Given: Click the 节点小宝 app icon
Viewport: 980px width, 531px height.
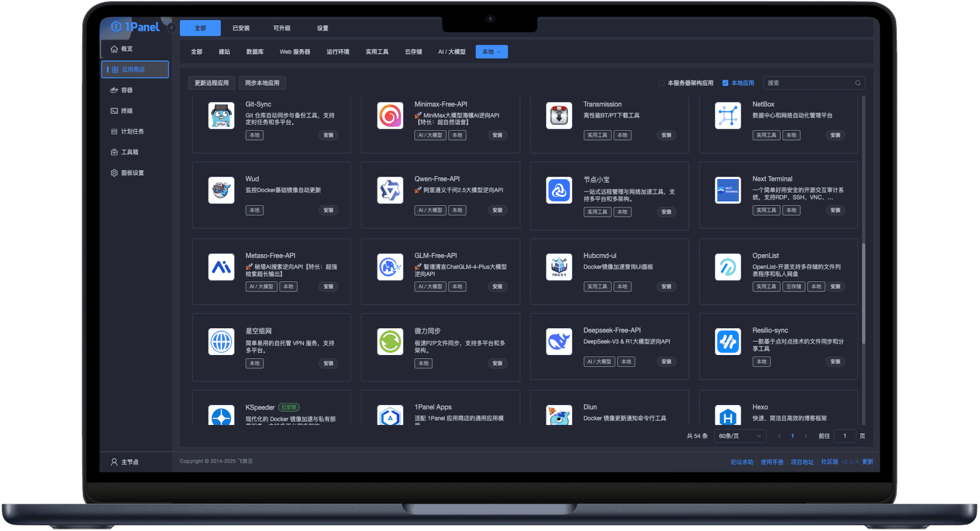Looking at the screenshot, I should click(559, 190).
